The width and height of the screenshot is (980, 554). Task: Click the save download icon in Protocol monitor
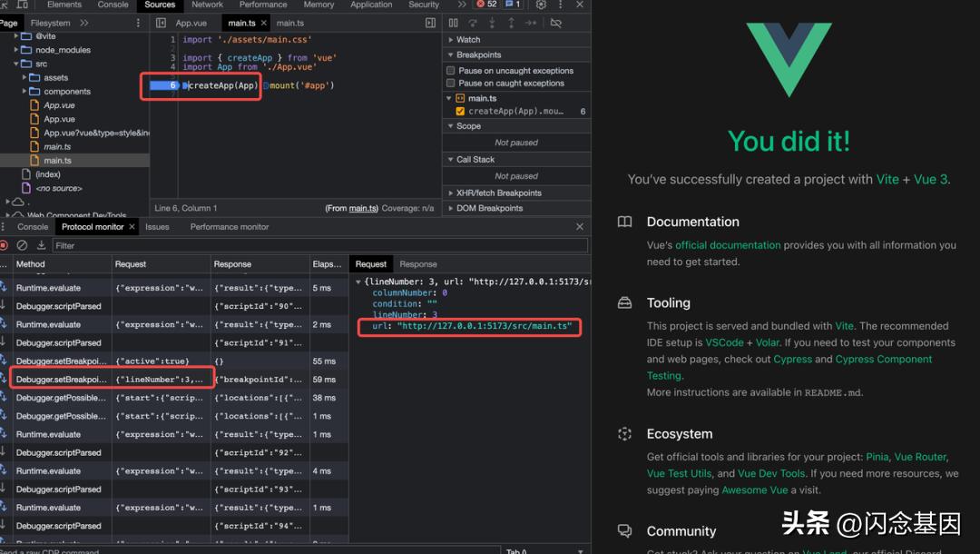pos(41,245)
